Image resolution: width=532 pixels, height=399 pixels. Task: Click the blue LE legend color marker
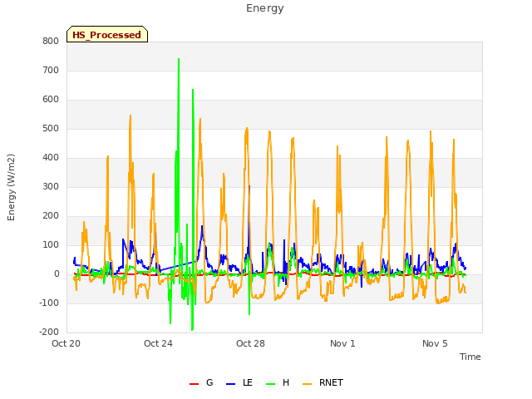(x=230, y=384)
